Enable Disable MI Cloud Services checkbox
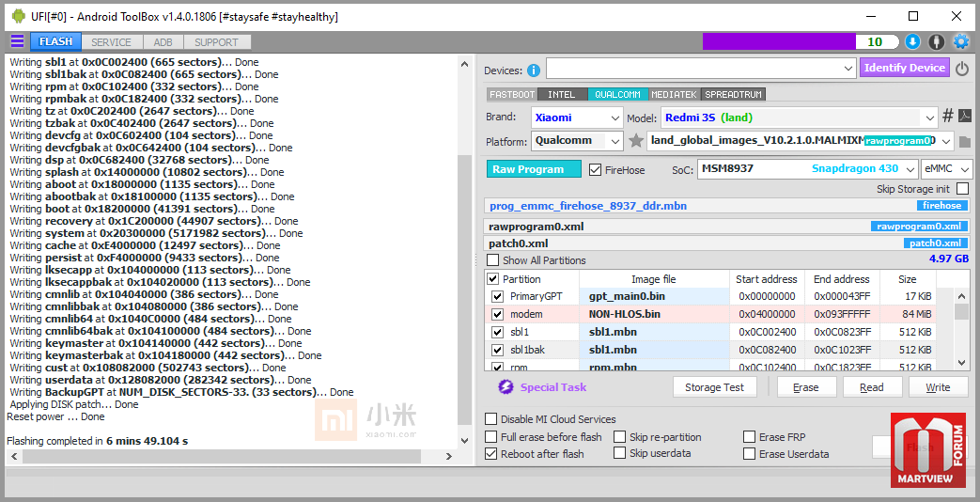980x502 pixels. [x=491, y=419]
